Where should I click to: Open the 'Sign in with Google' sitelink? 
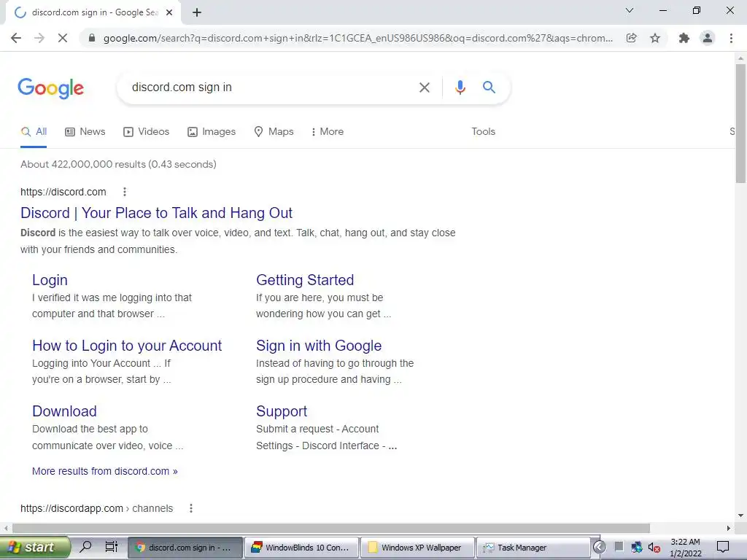pyautogui.click(x=319, y=346)
